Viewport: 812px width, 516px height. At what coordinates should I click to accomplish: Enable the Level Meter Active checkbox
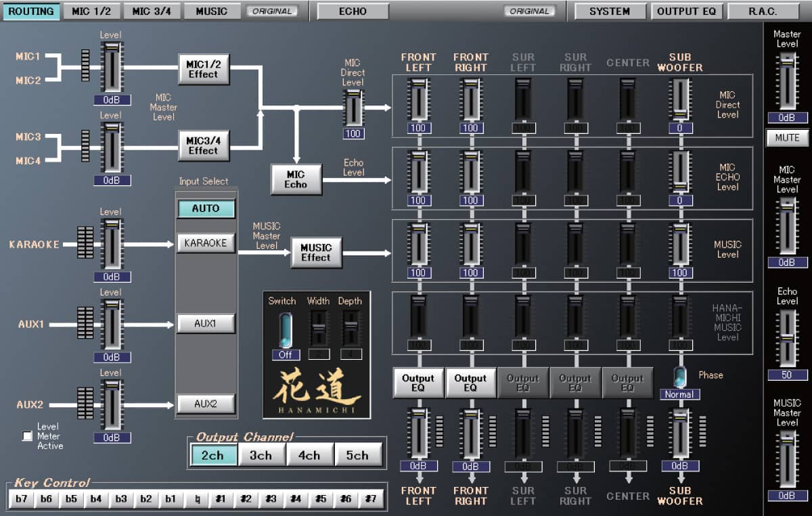[27, 436]
